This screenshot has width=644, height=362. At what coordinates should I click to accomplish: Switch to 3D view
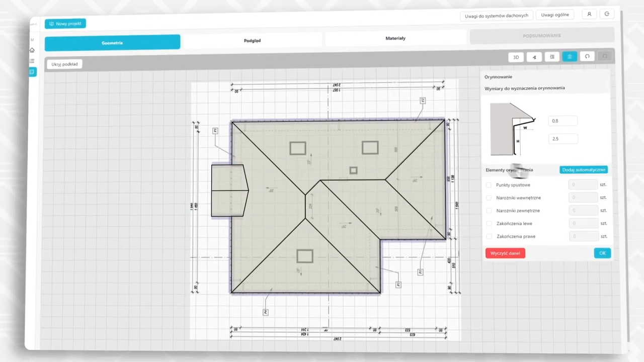point(516,57)
